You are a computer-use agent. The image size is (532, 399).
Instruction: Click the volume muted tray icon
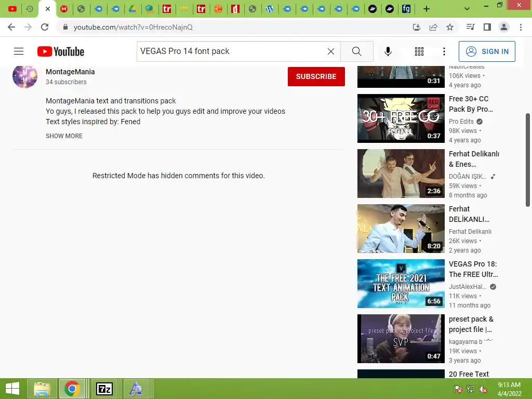click(x=483, y=389)
